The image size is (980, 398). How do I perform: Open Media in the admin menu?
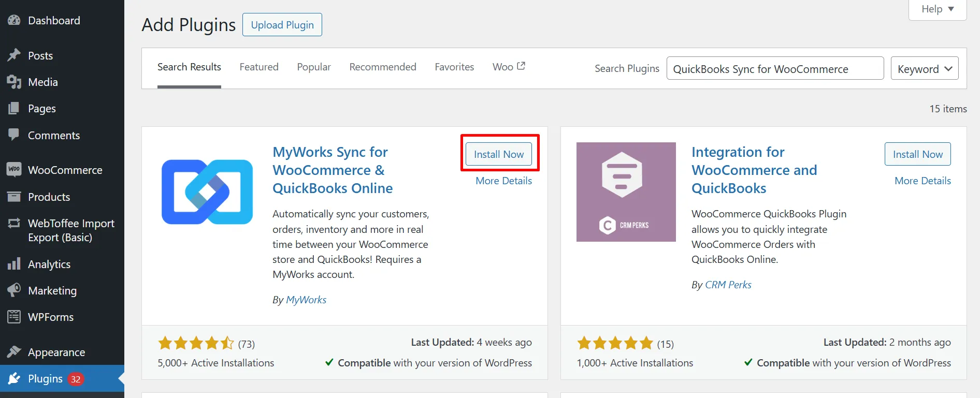click(x=43, y=82)
